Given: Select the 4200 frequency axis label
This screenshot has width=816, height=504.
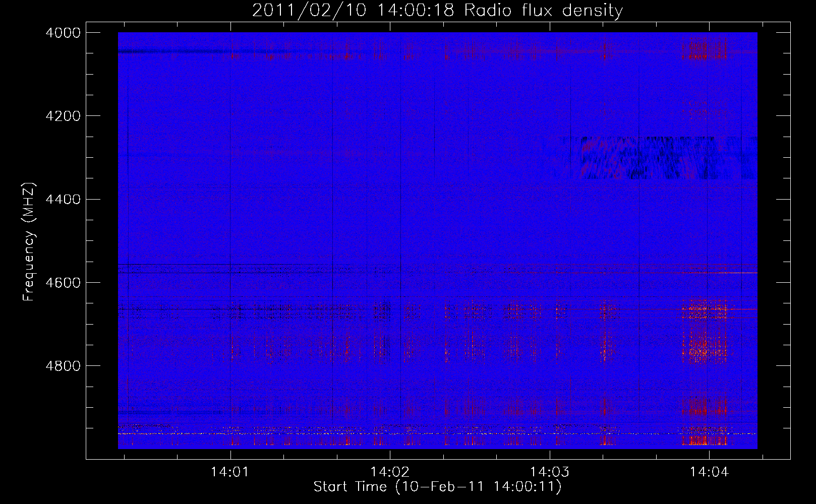Looking at the screenshot, I should tap(63, 116).
